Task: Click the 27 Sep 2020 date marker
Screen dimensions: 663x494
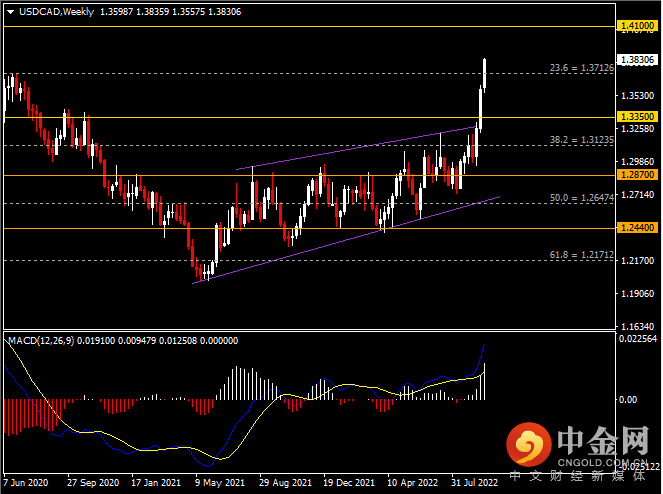Action: 93,483
